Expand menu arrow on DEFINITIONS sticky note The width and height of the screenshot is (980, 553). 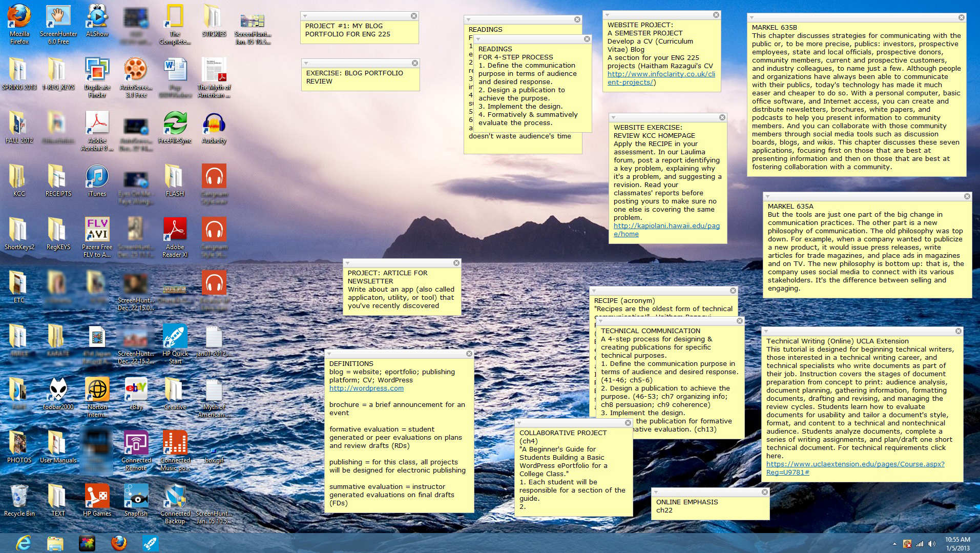point(329,354)
